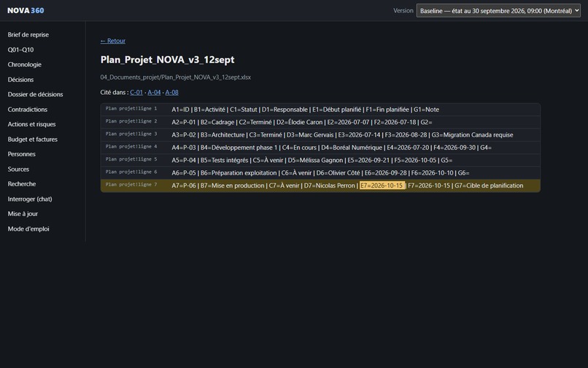
Task: Open Mode d'emploi
Action: pos(28,229)
